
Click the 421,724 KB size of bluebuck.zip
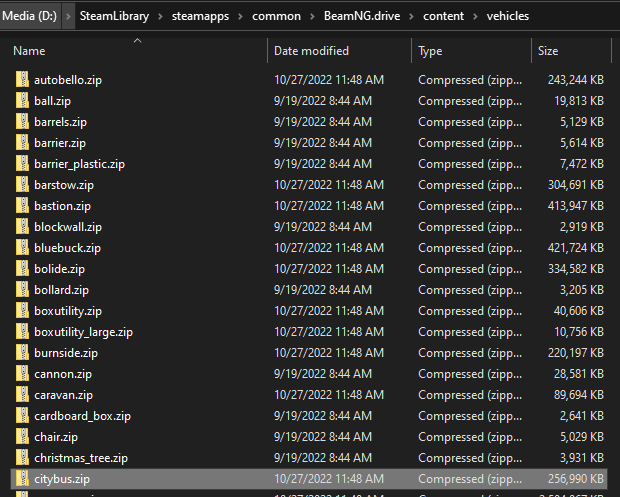(x=575, y=248)
